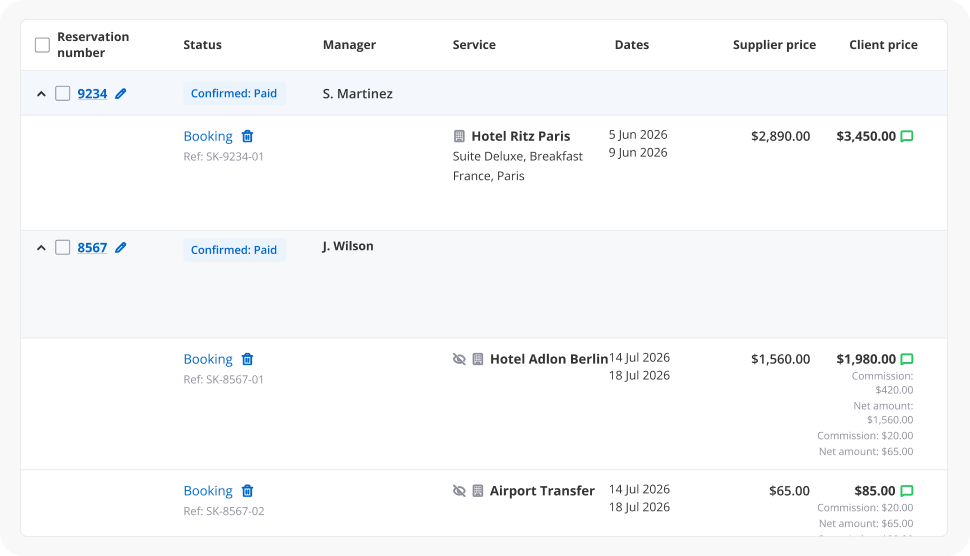Check the select-all checkbox in table header

click(42, 45)
